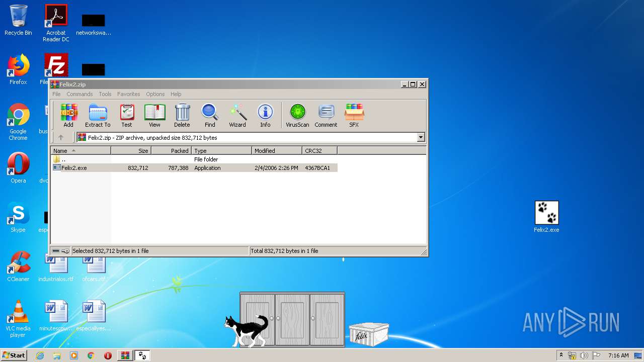
Task: Click the archive path text field
Action: (247, 137)
